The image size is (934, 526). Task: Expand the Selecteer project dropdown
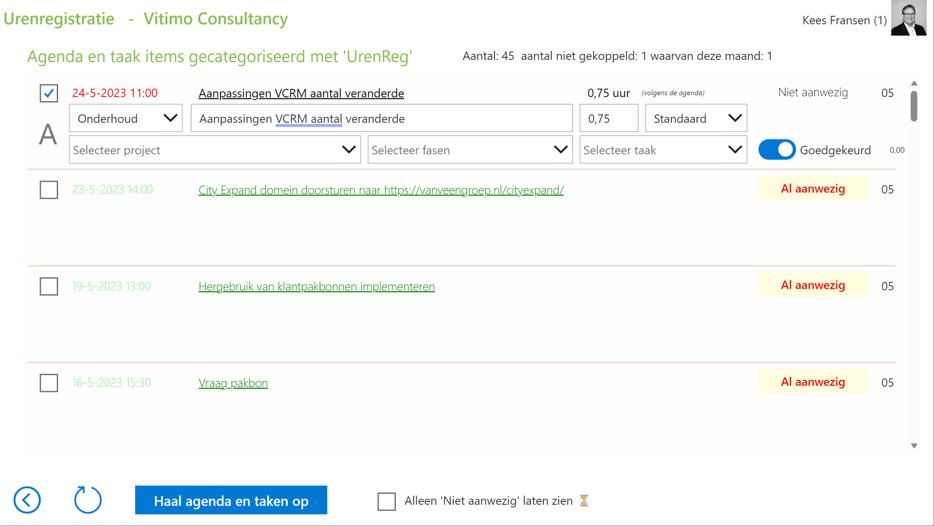point(214,150)
